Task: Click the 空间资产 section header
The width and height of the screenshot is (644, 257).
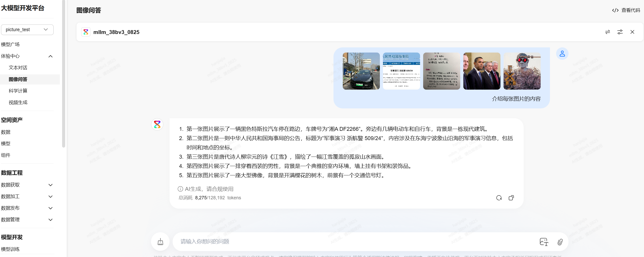Action: 12,120
